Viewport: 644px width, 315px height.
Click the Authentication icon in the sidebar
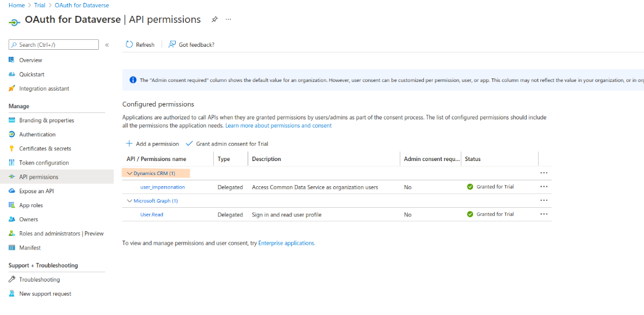(x=12, y=134)
